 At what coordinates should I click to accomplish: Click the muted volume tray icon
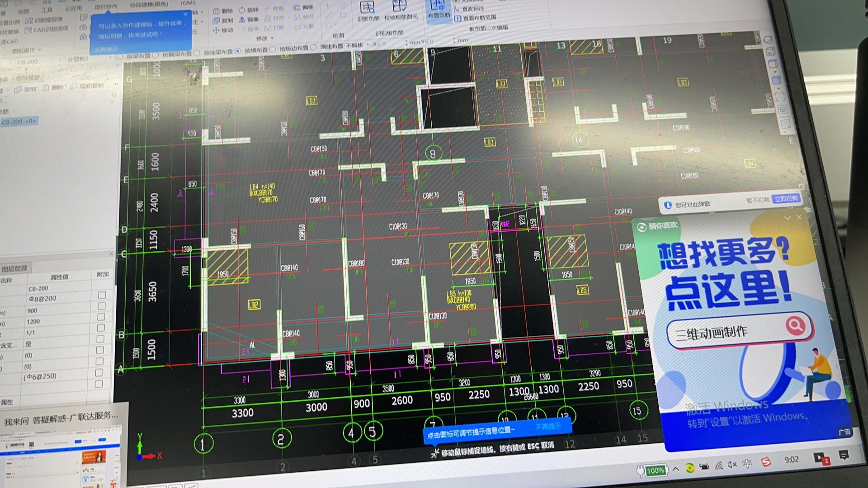coord(732,465)
